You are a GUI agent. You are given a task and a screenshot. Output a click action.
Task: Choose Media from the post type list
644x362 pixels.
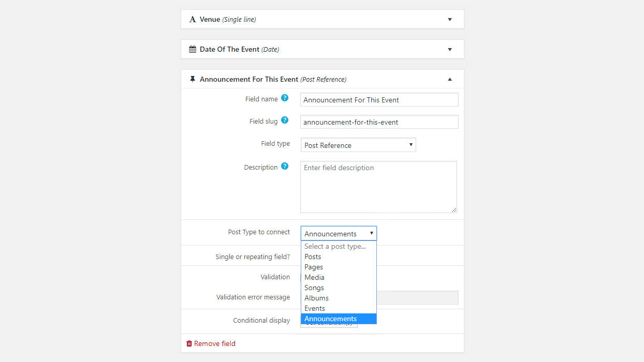click(339, 277)
